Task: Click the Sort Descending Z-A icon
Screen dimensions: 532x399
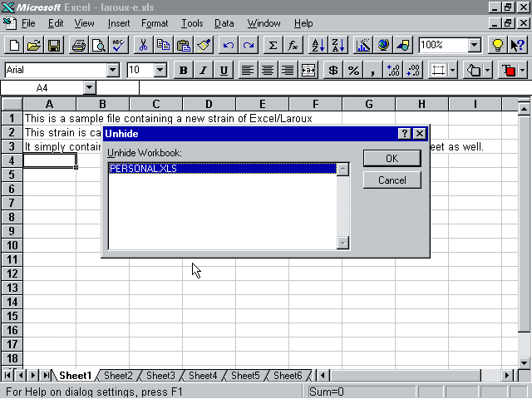Action: coord(338,45)
